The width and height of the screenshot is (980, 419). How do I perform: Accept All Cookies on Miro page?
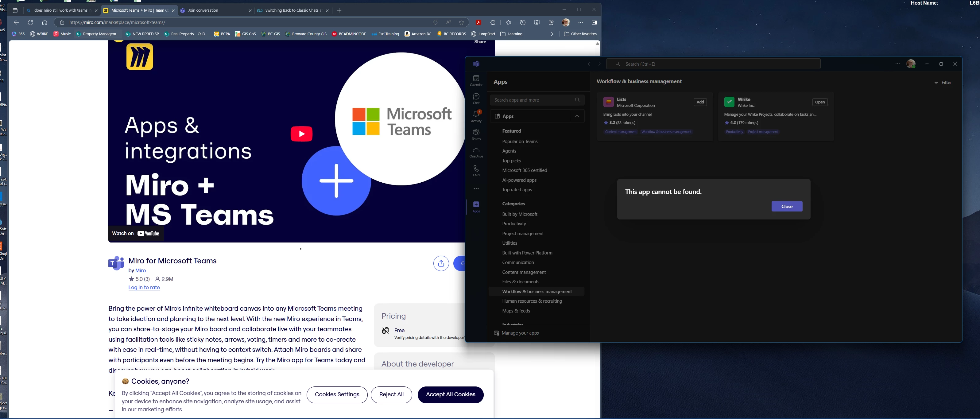point(451,395)
